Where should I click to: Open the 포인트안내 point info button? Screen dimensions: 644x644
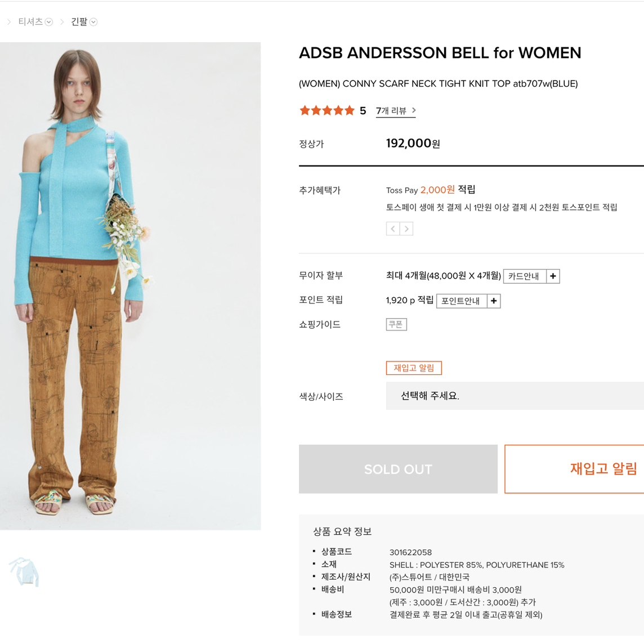click(461, 301)
